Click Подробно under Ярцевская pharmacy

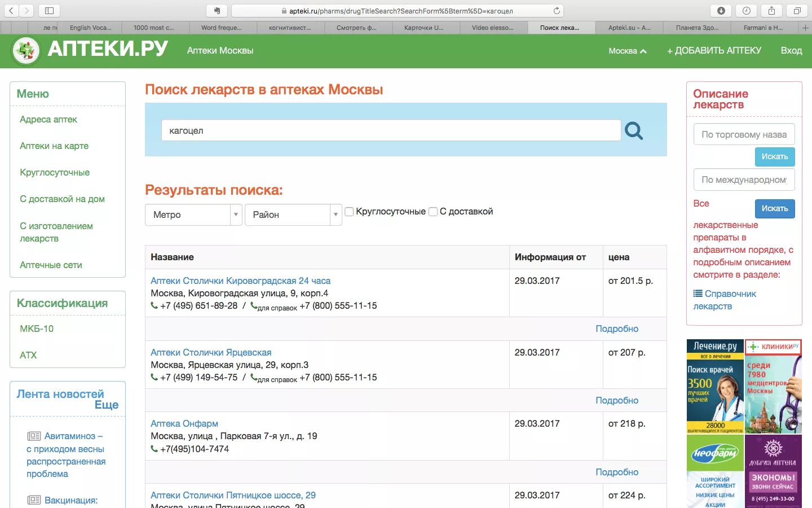tap(617, 400)
